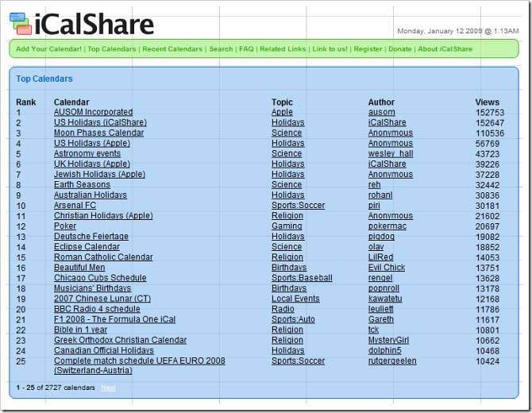Select views count 152753
Viewport: 532px width, 413px height.
[x=490, y=112]
